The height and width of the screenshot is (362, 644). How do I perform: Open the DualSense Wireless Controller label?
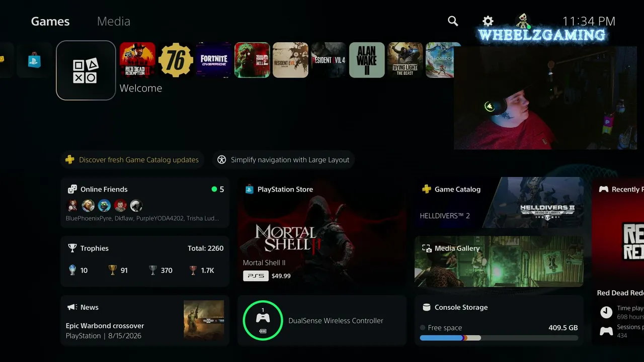click(336, 321)
